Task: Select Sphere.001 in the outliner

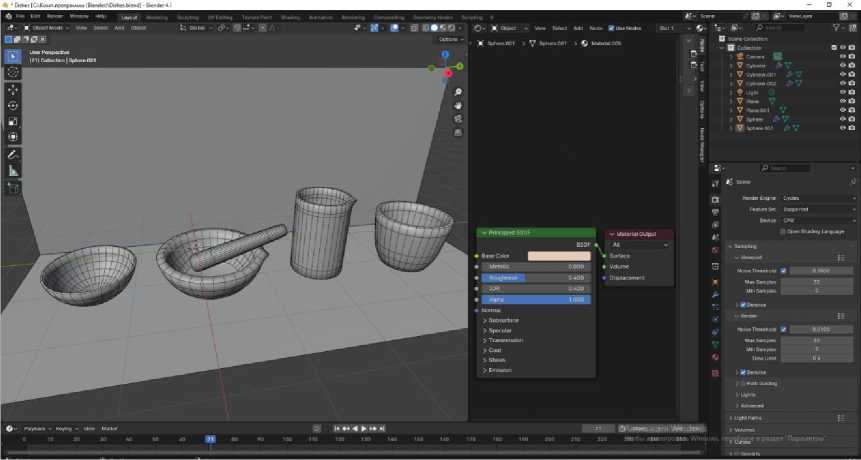Action: (759, 128)
